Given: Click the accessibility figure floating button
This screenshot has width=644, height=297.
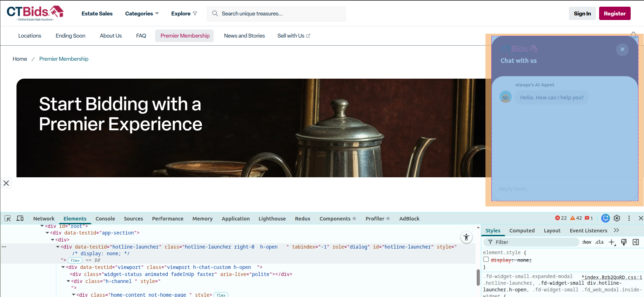Looking at the screenshot, I should pyautogui.click(x=466, y=237).
